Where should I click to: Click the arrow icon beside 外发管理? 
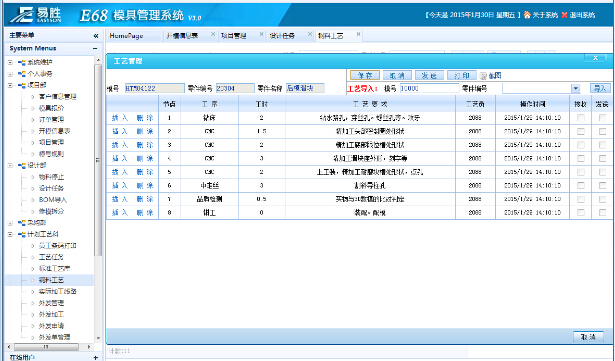point(33,303)
